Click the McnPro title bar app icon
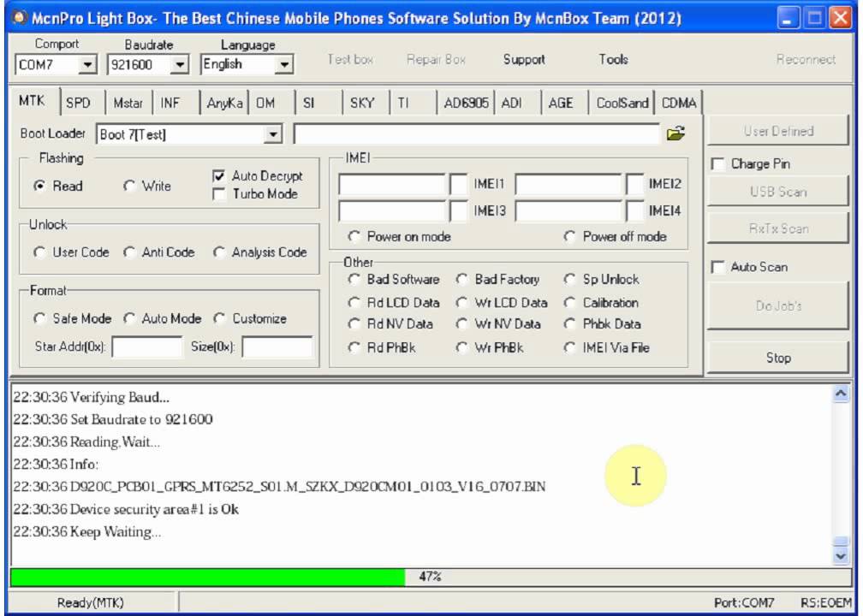 point(21,18)
